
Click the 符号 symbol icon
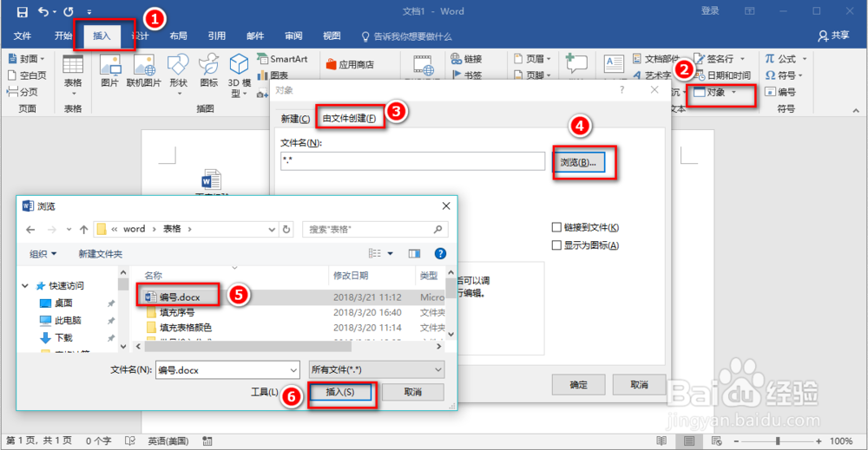click(770, 75)
